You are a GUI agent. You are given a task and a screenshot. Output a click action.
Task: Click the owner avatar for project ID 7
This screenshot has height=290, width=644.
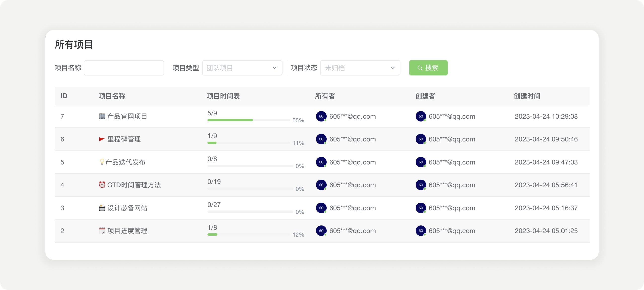click(321, 116)
